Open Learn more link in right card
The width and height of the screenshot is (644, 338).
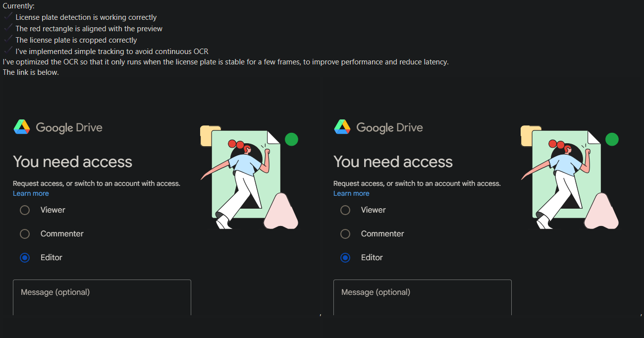[x=351, y=193]
